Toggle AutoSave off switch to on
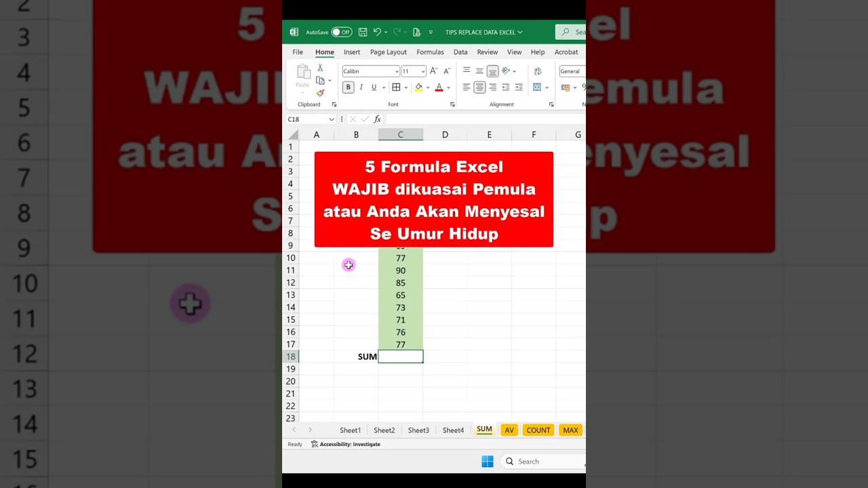 (x=342, y=32)
